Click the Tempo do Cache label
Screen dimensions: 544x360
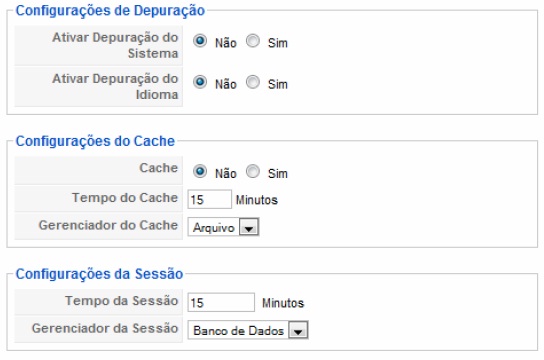tap(125, 198)
